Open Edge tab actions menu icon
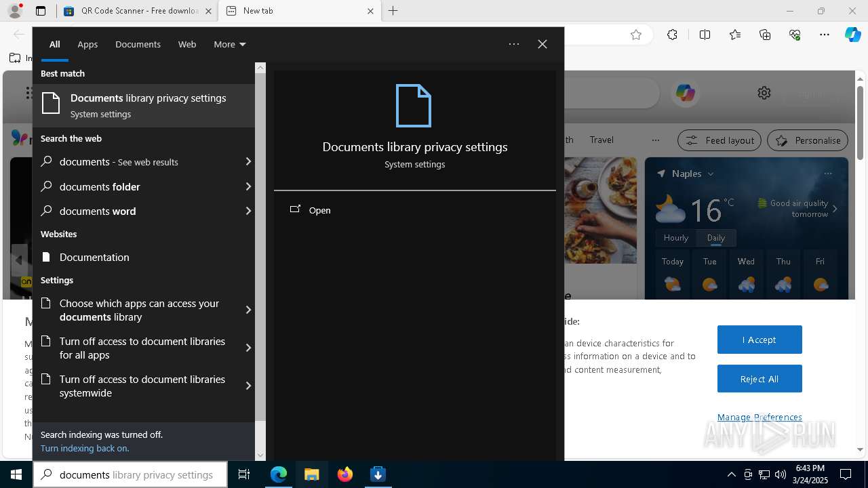This screenshot has width=868, height=488. pos(41,11)
